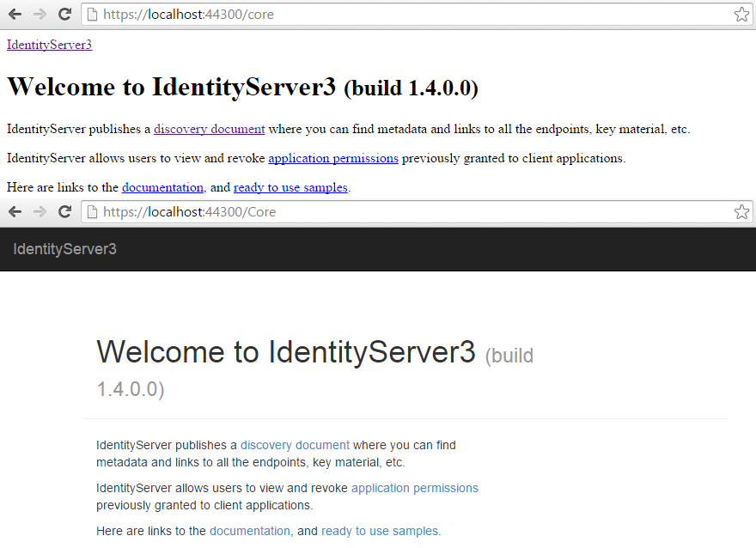Screen dimensions: 756x548
Task: Open the purple IdentityServer3 link in the unstyled page
Action: click(x=49, y=45)
